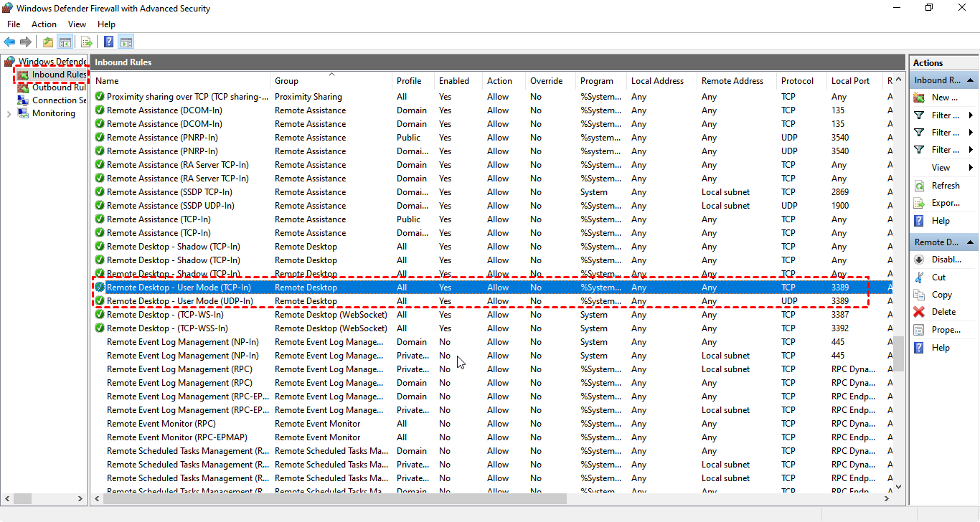This screenshot has height=522, width=980.
Task: Click enabled icon of Remote Assistance (SSDP UDP-In)
Action: [100, 206]
